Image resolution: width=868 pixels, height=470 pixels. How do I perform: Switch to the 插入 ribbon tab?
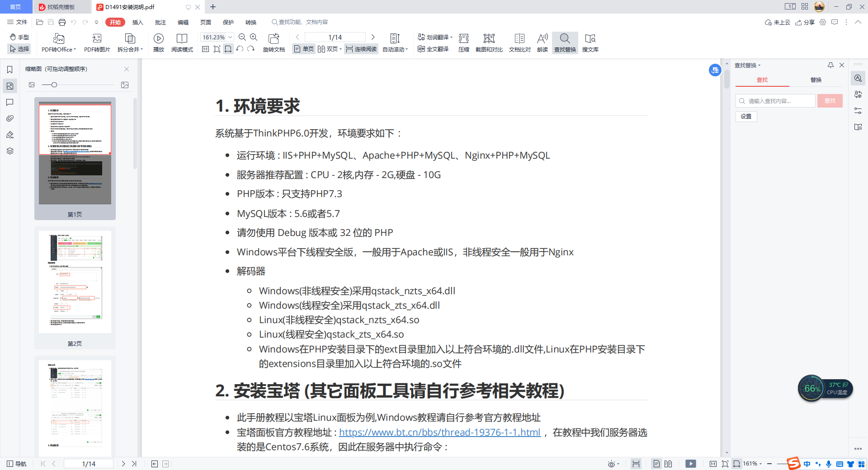click(x=137, y=22)
